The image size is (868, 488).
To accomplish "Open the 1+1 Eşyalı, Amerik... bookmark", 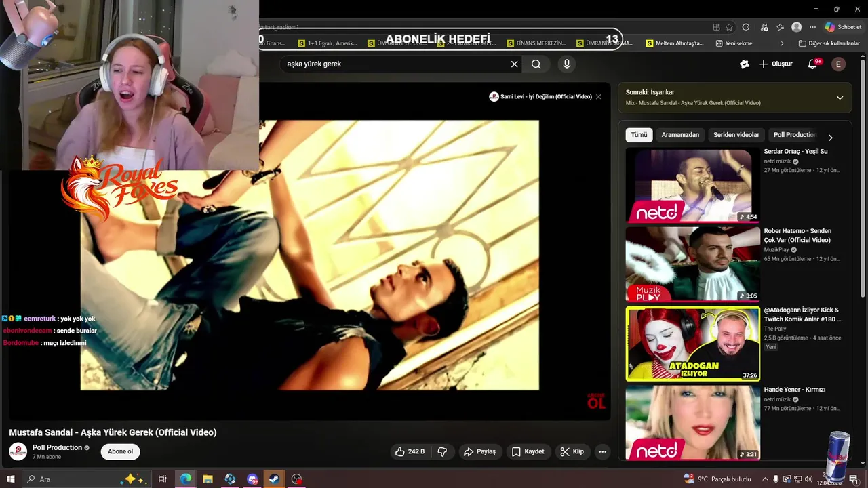I will point(328,43).
